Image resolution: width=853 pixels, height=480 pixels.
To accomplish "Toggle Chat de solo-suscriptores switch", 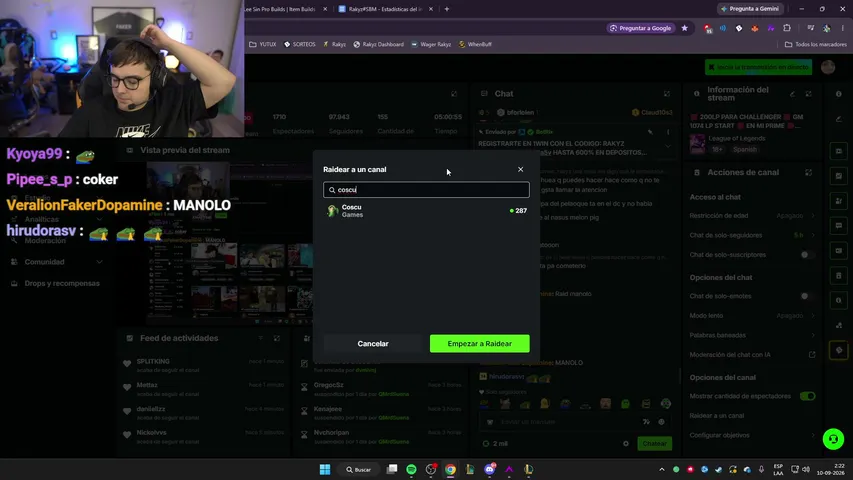I will [x=807, y=255].
